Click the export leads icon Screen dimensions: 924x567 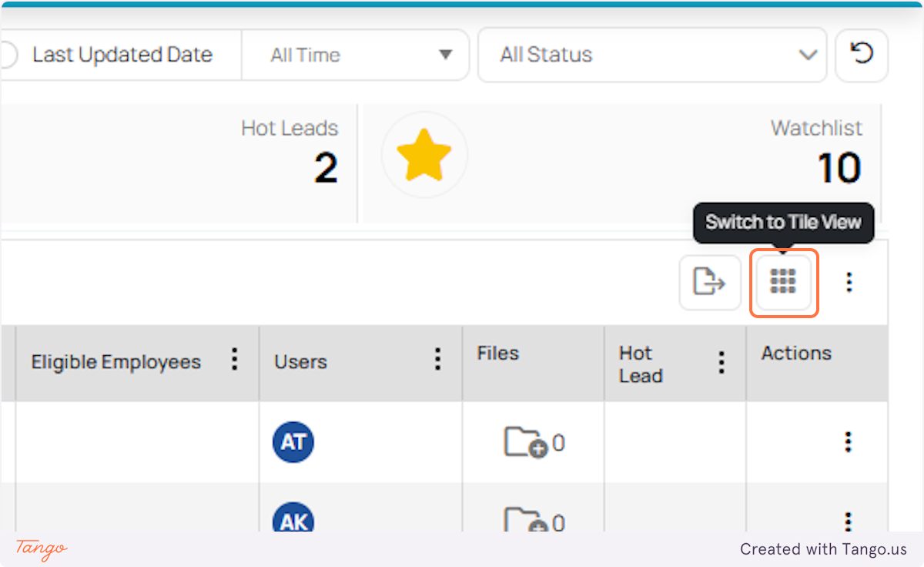[x=709, y=283]
